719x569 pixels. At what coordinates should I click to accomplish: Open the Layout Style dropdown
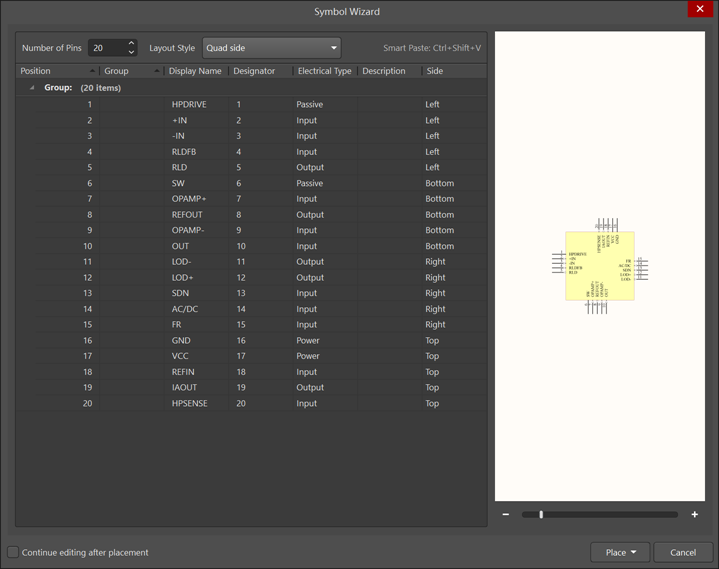(x=271, y=48)
